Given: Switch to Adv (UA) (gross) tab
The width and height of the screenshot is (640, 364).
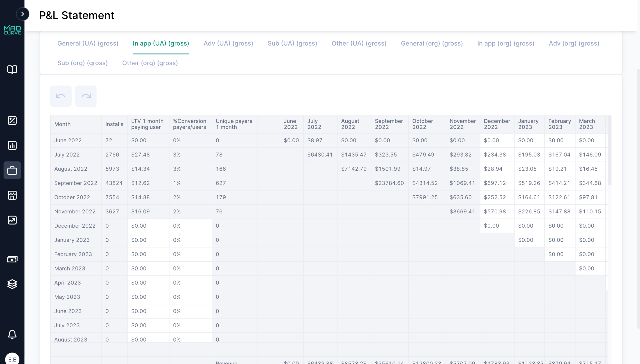Looking at the screenshot, I should [x=228, y=44].
